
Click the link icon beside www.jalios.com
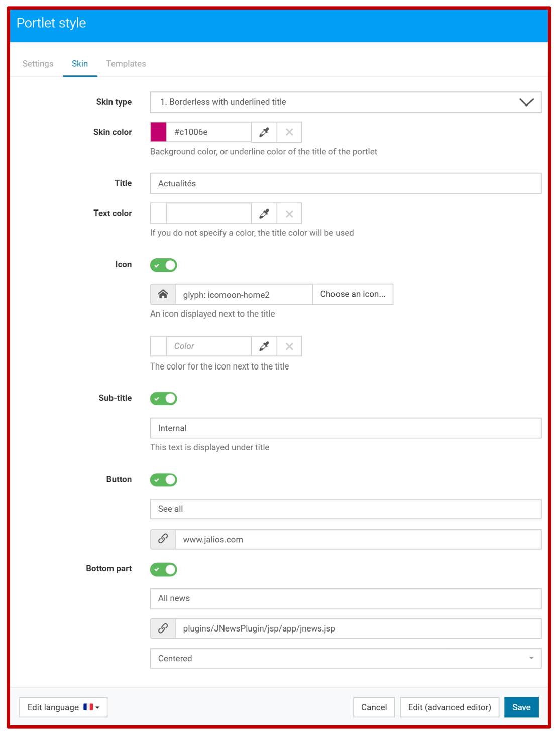pos(163,539)
